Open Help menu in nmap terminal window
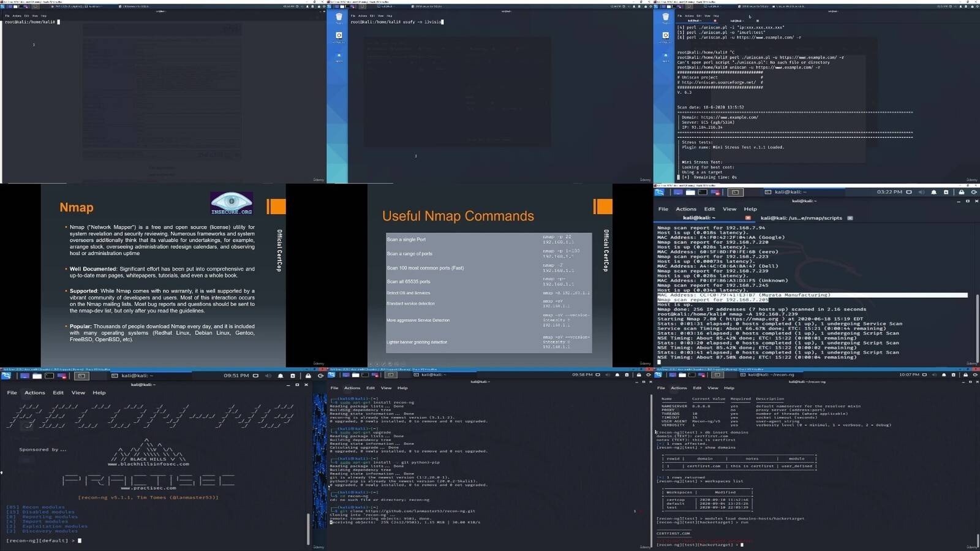Viewport: 980px width, 551px height. tap(750, 209)
